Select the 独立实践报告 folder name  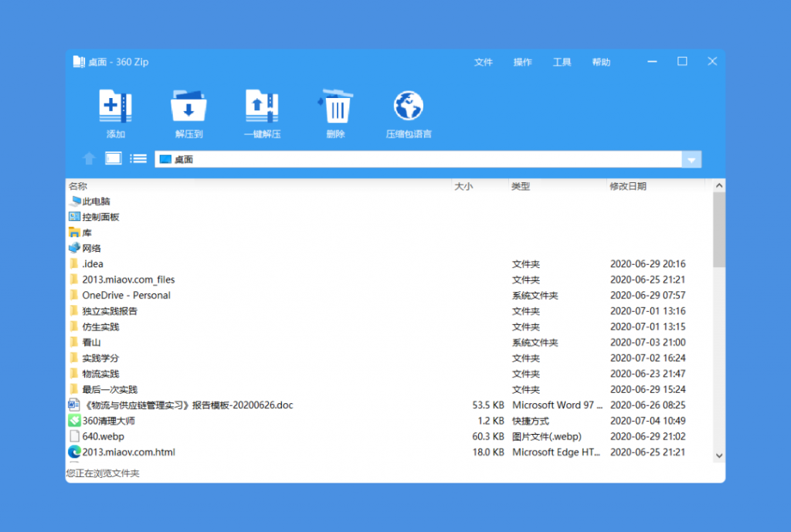[x=110, y=311]
